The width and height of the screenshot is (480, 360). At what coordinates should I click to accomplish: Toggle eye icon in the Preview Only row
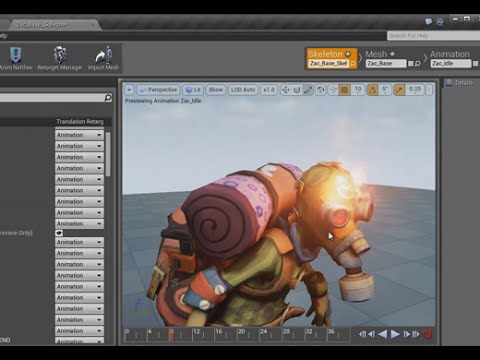(x=59, y=233)
